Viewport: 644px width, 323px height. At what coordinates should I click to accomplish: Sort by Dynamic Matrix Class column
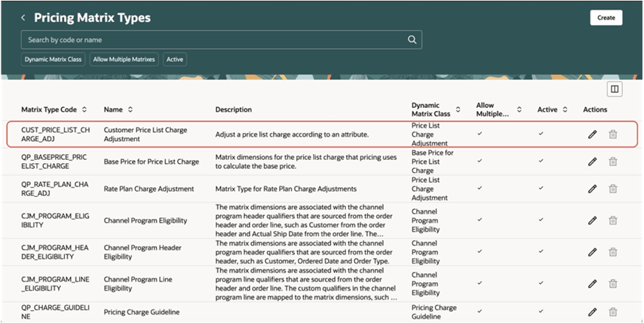[458, 109]
